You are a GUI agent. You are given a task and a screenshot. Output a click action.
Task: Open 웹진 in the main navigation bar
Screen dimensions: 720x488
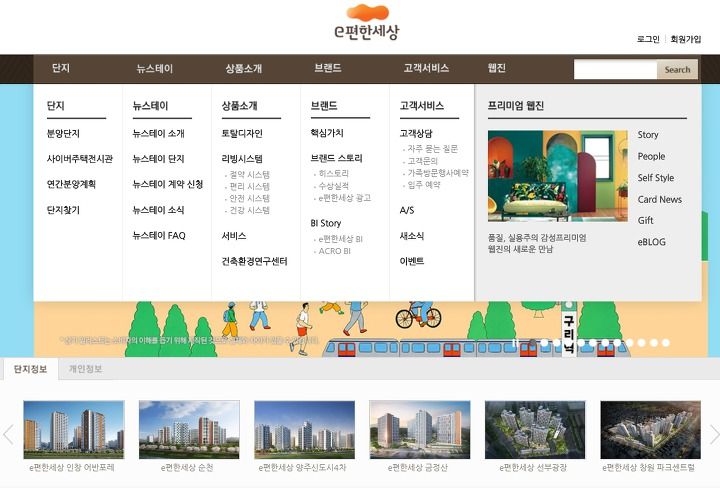(x=496, y=68)
